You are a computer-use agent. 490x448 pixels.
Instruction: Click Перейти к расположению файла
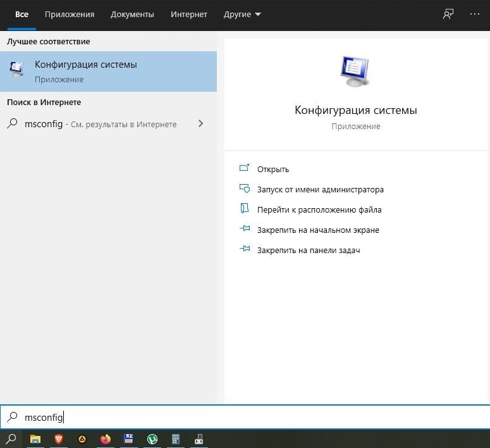point(319,210)
